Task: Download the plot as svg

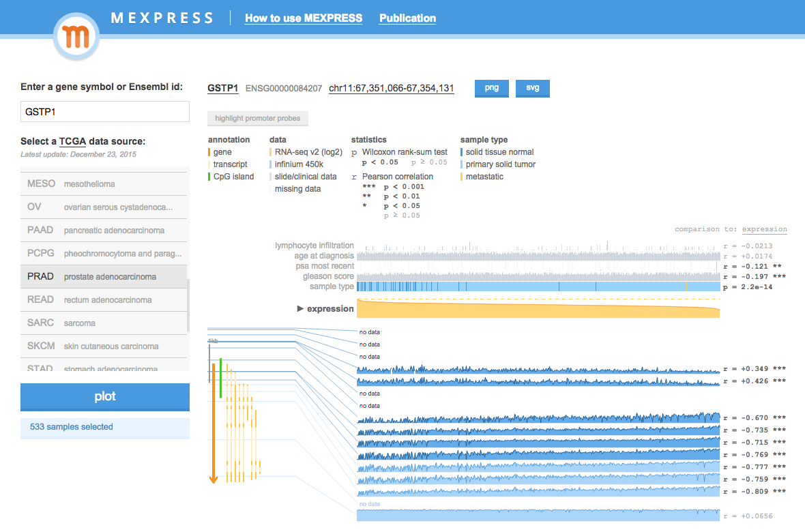Action: 532,88
